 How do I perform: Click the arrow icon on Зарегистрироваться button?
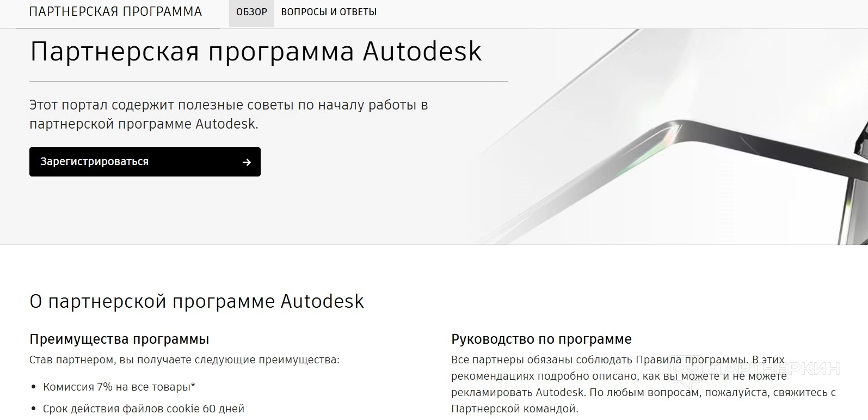[x=247, y=162]
